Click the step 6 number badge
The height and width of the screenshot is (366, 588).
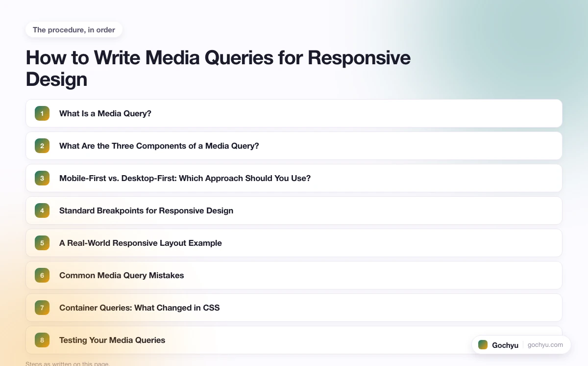pos(42,275)
